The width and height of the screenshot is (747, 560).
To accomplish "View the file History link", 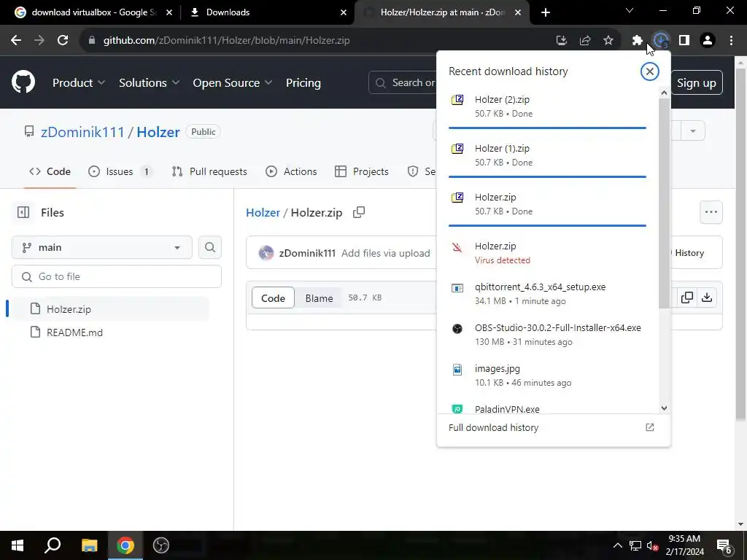I will point(689,253).
